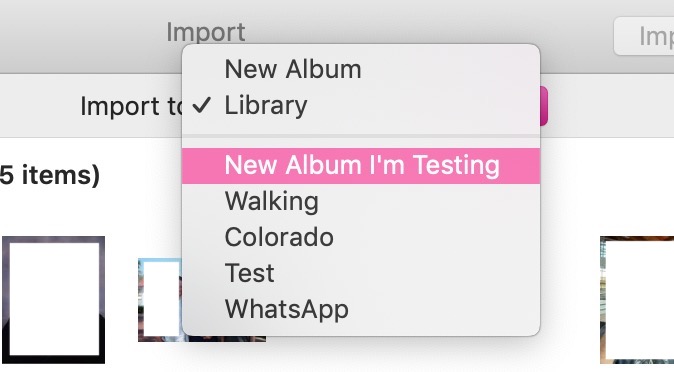Select the album named Test

click(361, 273)
